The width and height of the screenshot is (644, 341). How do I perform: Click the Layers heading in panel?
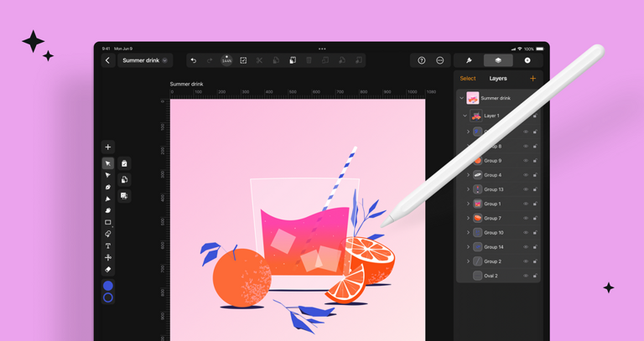pyautogui.click(x=498, y=79)
